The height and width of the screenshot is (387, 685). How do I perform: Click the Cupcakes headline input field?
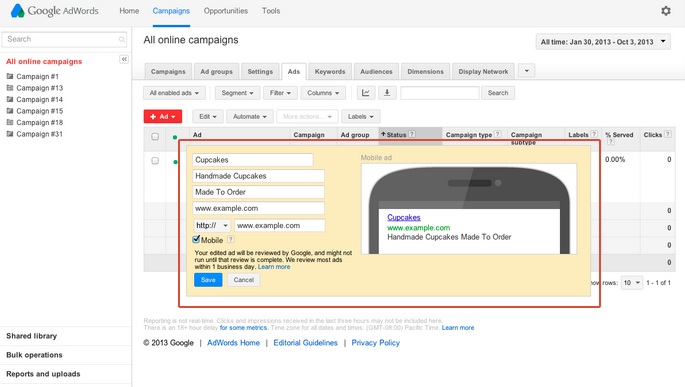pos(253,160)
